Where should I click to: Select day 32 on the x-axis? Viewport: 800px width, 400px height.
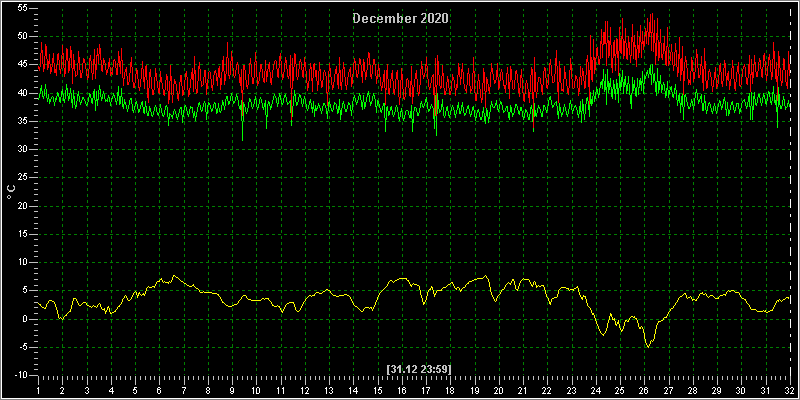pyautogui.click(x=790, y=390)
